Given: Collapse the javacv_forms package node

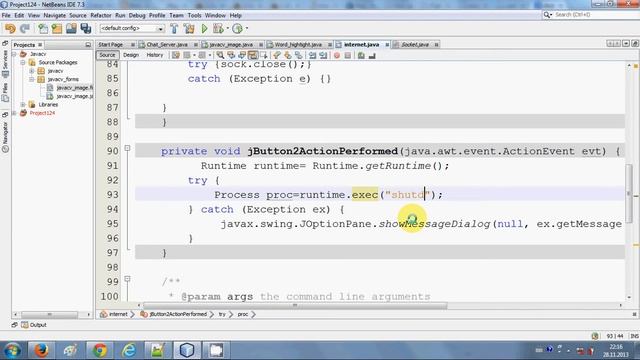Looking at the screenshot, I should pos(31,79).
